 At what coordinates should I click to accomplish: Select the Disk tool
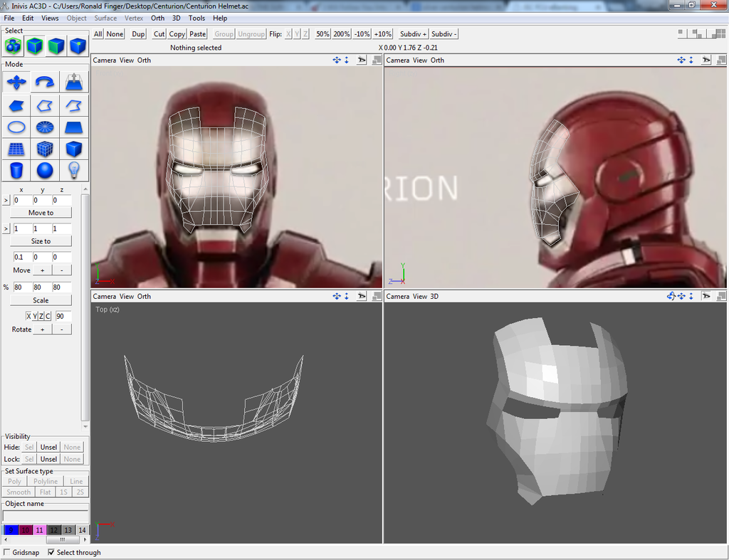[x=45, y=127]
